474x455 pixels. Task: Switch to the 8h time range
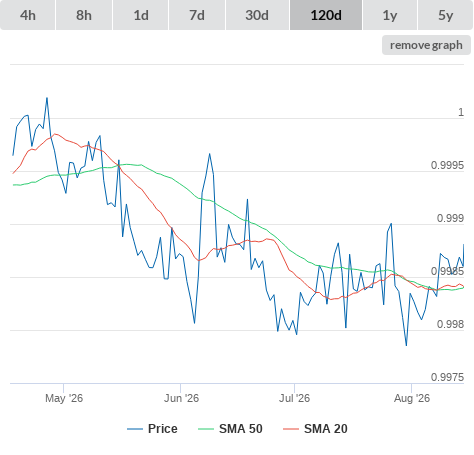click(x=84, y=15)
